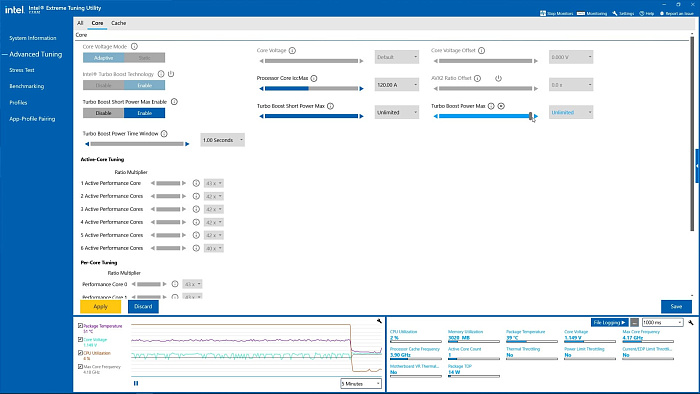This screenshot has height=394, width=700.
Task: Set Core Voltage Mode to Adaptive
Action: pos(104,58)
